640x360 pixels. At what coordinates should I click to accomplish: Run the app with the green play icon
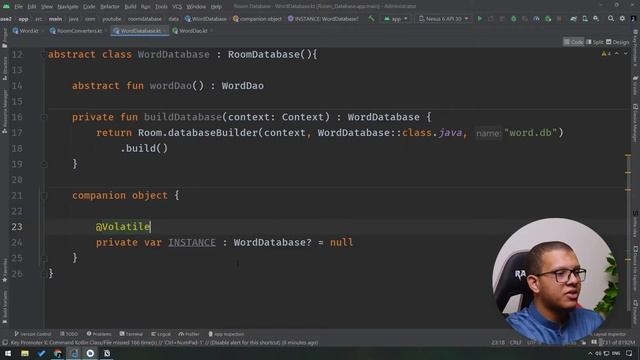pyautogui.click(x=480, y=19)
